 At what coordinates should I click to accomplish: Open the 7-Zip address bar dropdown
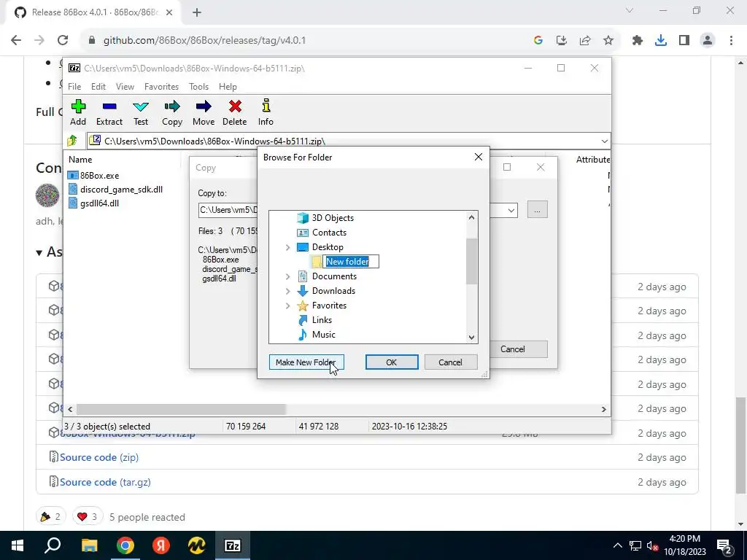[x=604, y=141]
